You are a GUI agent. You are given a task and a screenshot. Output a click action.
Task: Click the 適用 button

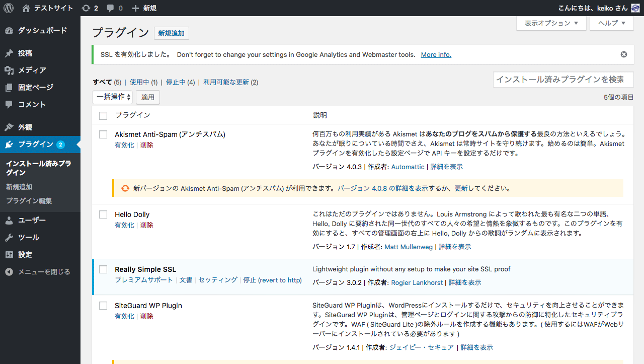pyautogui.click(x=148, y=97)
